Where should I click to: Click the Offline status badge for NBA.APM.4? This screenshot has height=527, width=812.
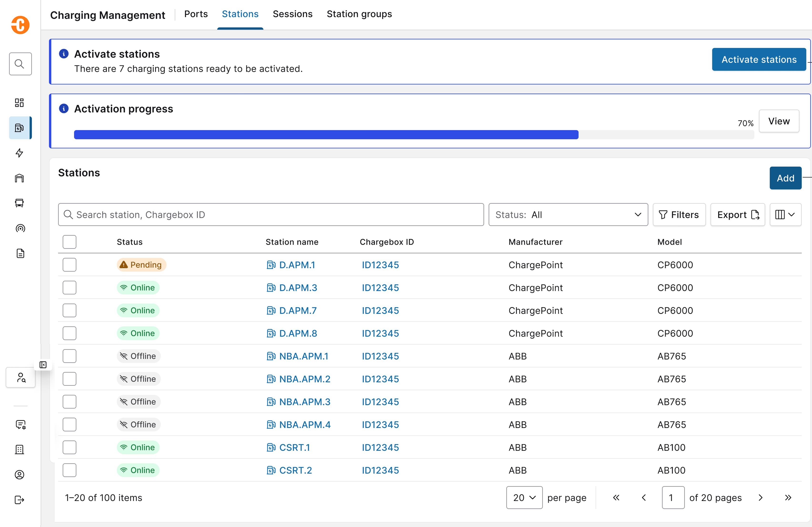click(139, 425)
